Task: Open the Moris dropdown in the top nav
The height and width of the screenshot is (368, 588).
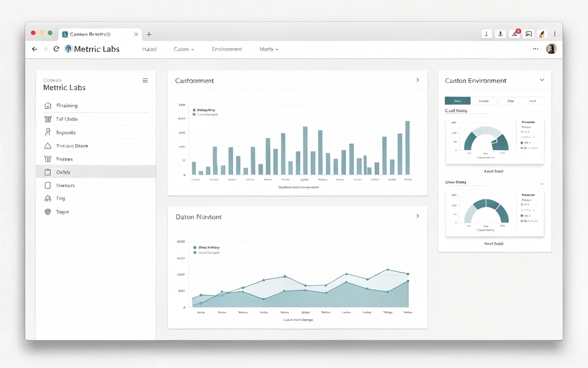Action: pyautogui.click(x=268, y=49)
